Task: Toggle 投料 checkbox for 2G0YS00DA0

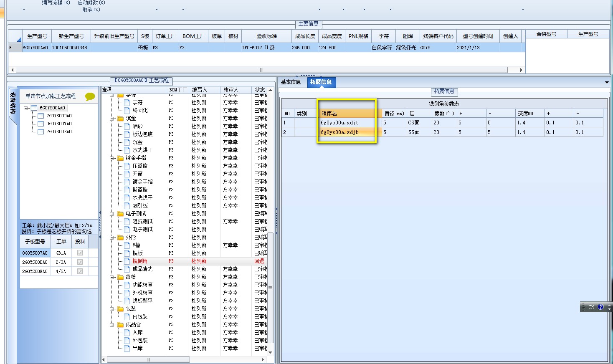Action: tap(80, 262)
